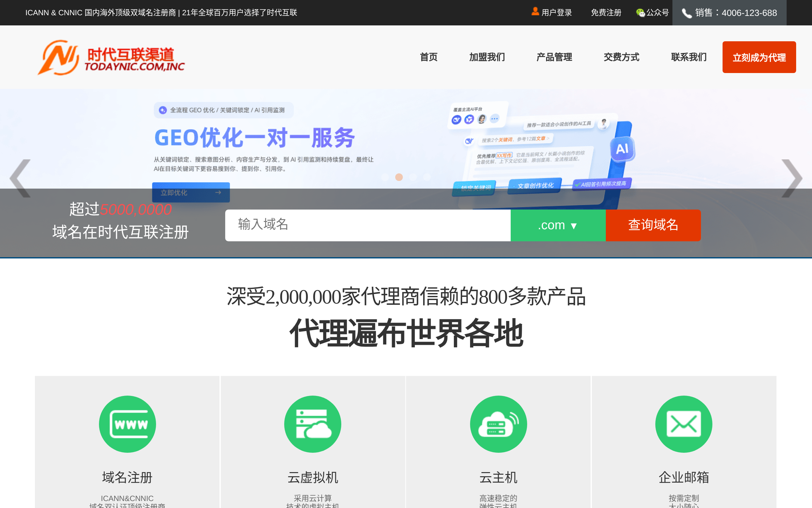Click the 企业邮箱 envelope icon
The image size is (812, 508).
click(x=684, y=424)
